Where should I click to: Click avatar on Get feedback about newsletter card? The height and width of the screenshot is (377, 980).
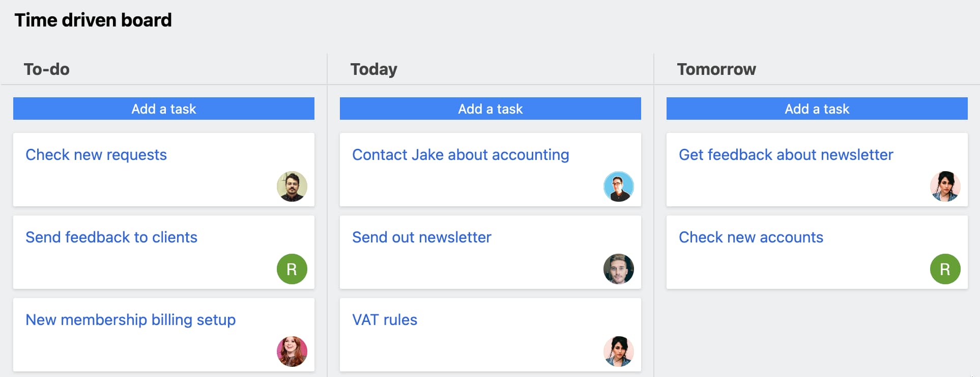pos(945,186)
